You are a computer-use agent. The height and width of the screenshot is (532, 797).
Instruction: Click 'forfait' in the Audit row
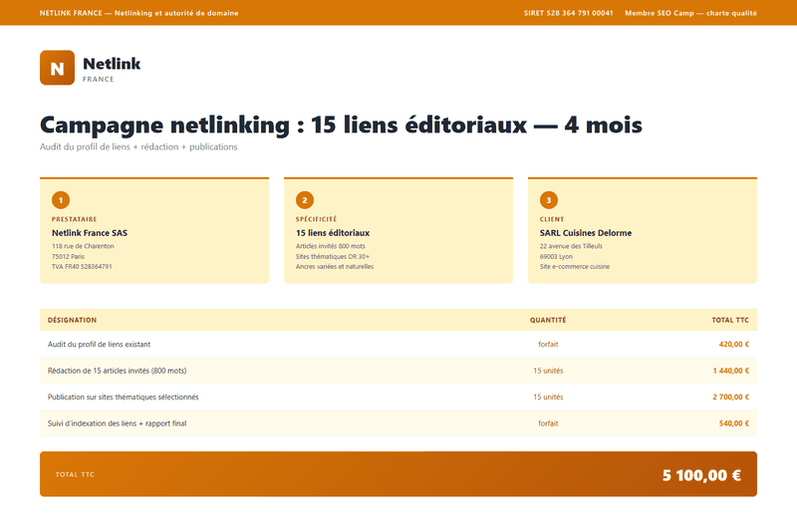click(x=548, y=345)
